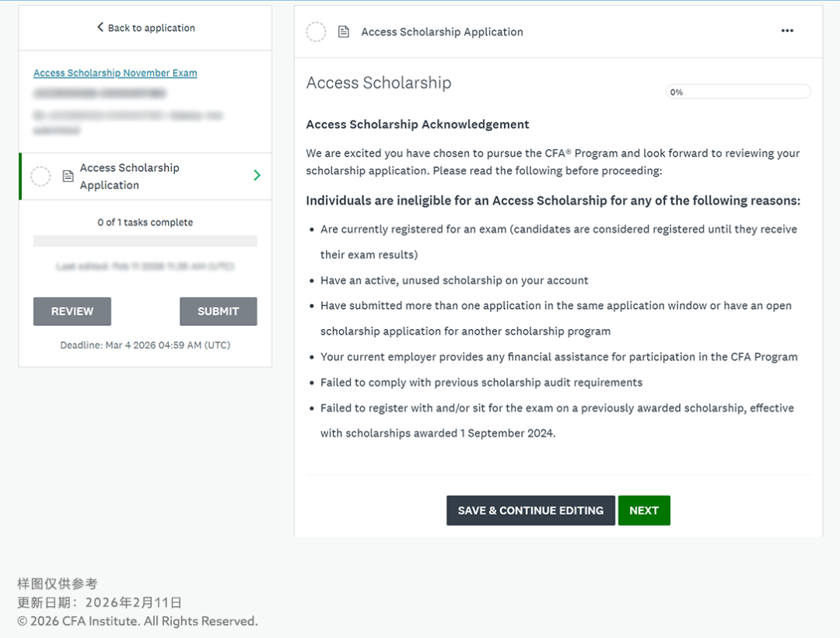Image resolution: width=840 pixels, height=638 pixels.
Task: Open Access Scholarship November Exam link
Action: (115, 73)
